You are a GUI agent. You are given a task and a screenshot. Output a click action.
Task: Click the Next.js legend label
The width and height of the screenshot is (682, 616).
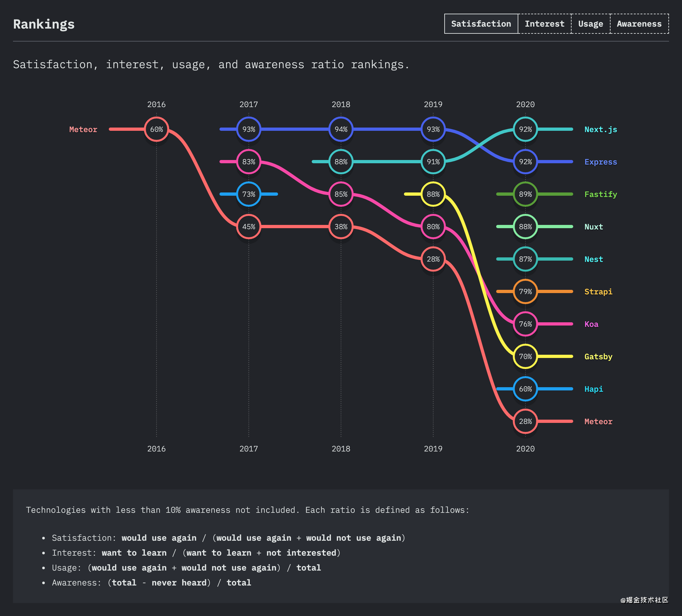tap(600, 129)
